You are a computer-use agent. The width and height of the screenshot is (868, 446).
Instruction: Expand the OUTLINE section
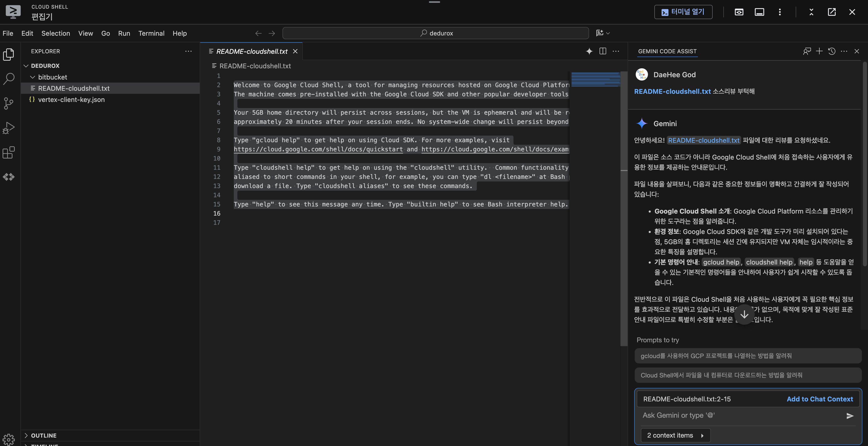(x=26, y=435)
